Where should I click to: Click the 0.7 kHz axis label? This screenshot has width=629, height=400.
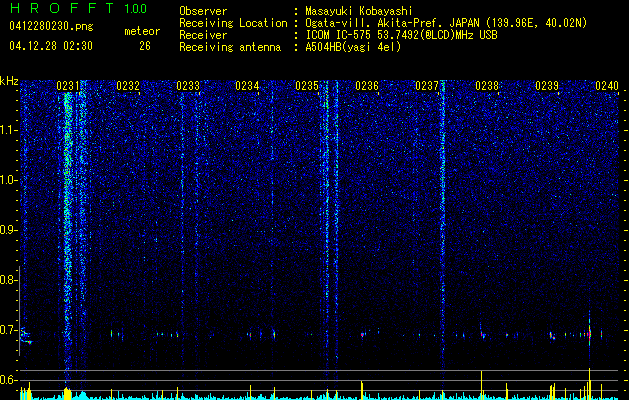(8, 330)
